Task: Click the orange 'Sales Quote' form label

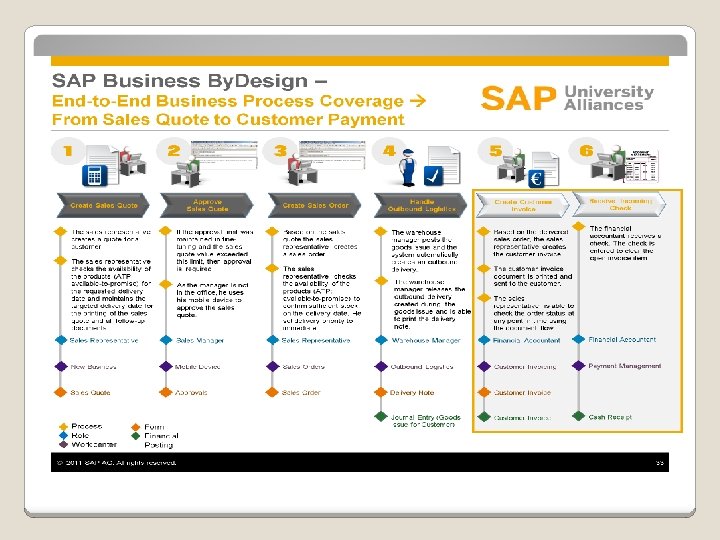Action: tap(90, 393)
